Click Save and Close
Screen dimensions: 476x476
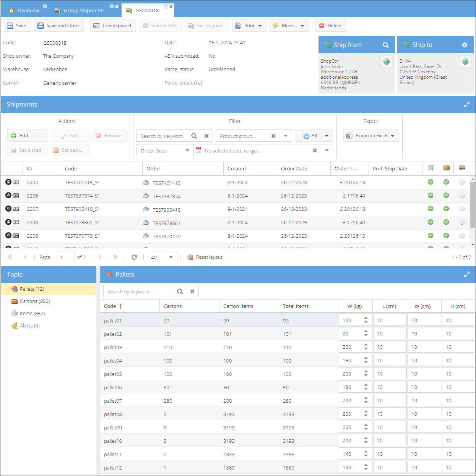coord(59,26)
